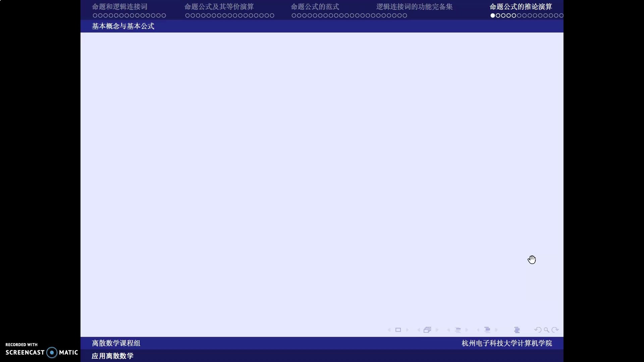644x362 pixels.
Task: Open section 逻辑连接词的功能完备集
Action: pyautogui.click(x=414, y=7)
